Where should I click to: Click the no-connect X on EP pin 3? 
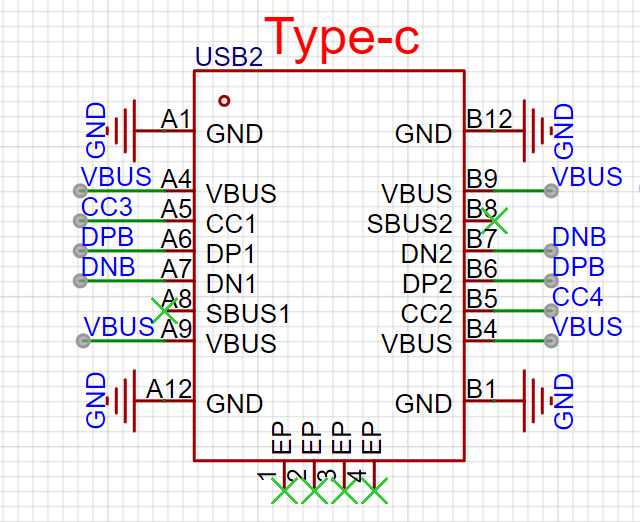click(344, 491)
